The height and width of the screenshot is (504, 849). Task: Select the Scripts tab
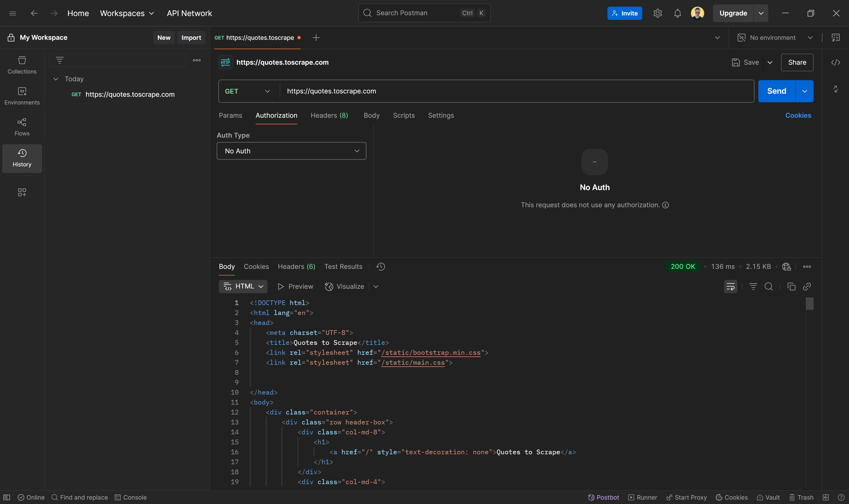click(404, 116)
